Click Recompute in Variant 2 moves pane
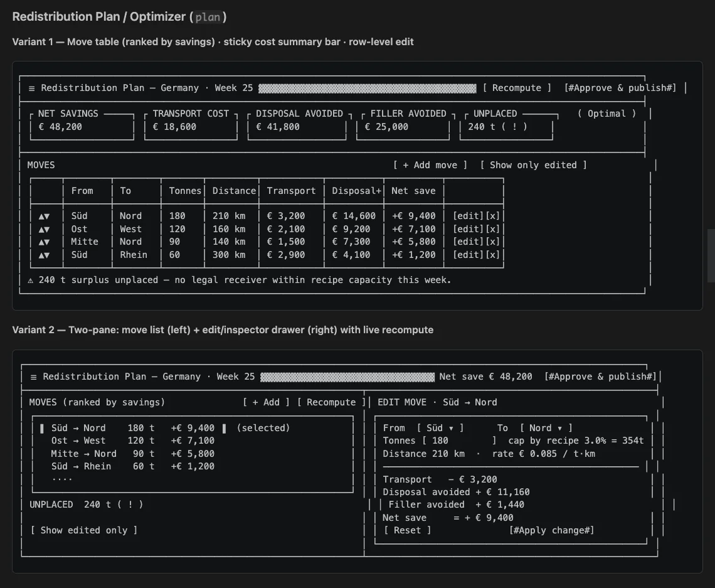 click(331, 402)
